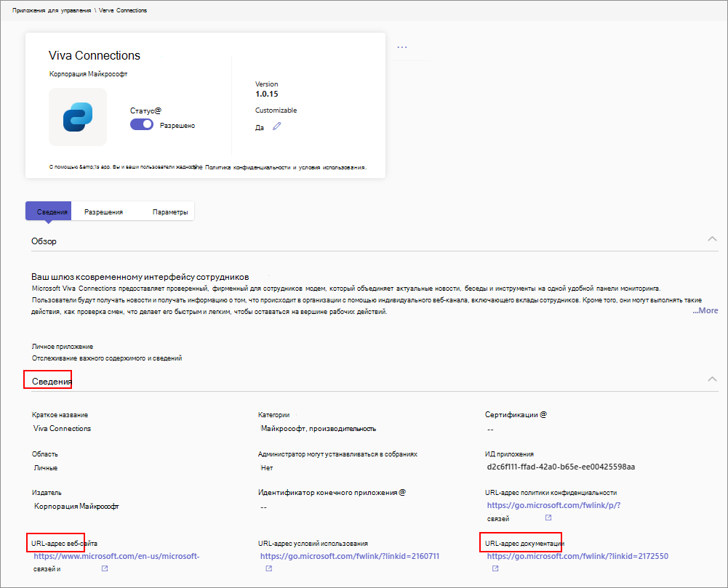Click the Майкрософт, производительность category value
The width and height of the screenshot is (728, 588).
point(318,428)
